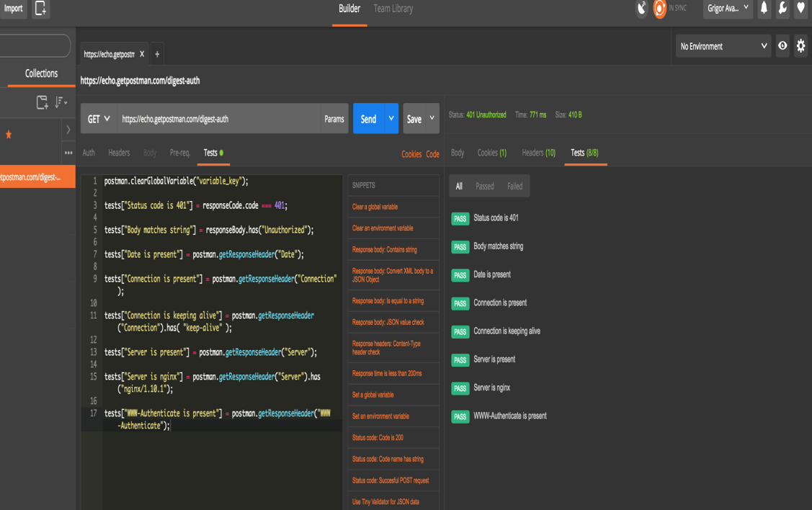This screenshot has width=812, height=510.
Task: Open notifications via the bell icon
Action: click(x=764, y=9)
